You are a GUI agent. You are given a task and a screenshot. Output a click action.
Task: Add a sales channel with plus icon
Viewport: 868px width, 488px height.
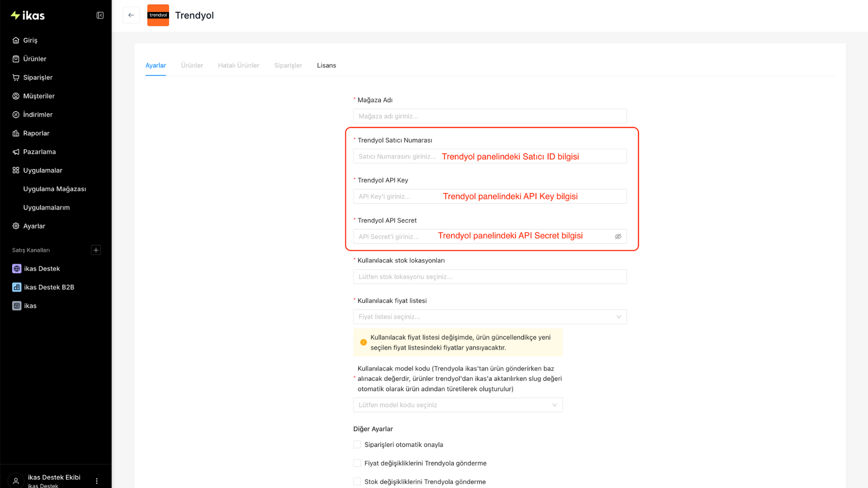pyautogui.click(x=96, y=250)
